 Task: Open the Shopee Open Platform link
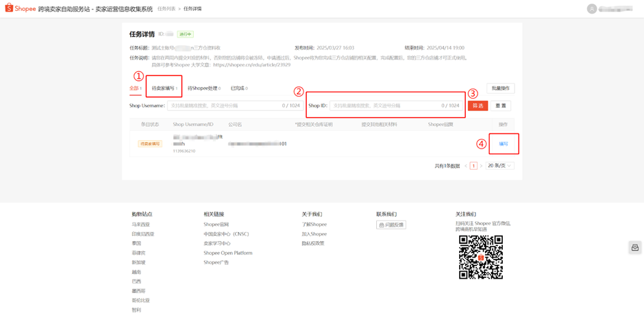tap(228, 253)
